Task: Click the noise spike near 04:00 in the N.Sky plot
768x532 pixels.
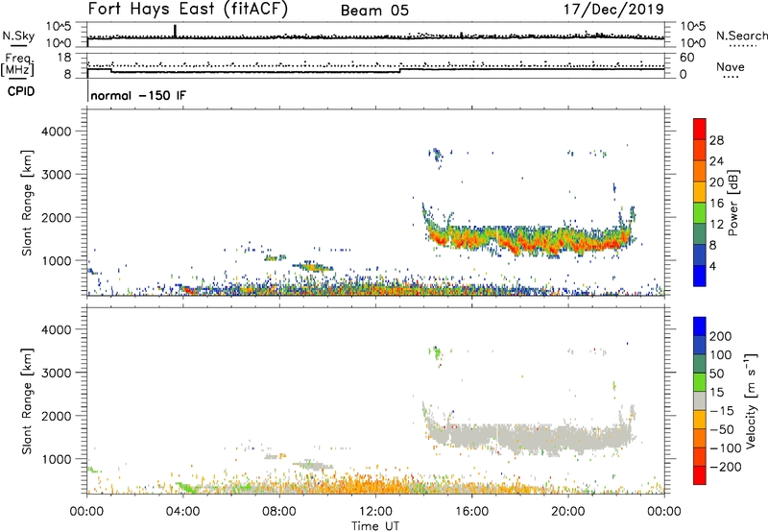Action: pyautogui.click(x=175, y=31)
